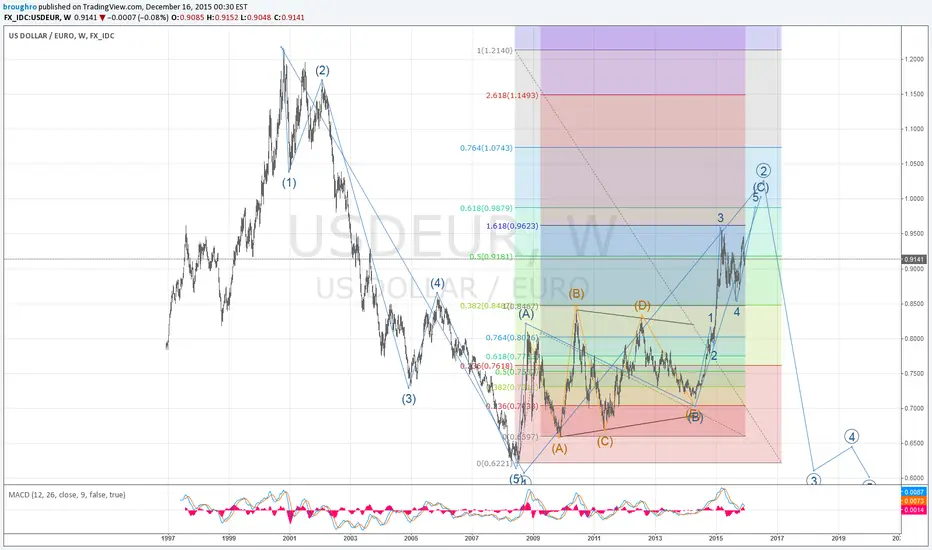Screen dimensions: 932x550
Task: Click the circled 4 projection label
Action: [852, 437]
